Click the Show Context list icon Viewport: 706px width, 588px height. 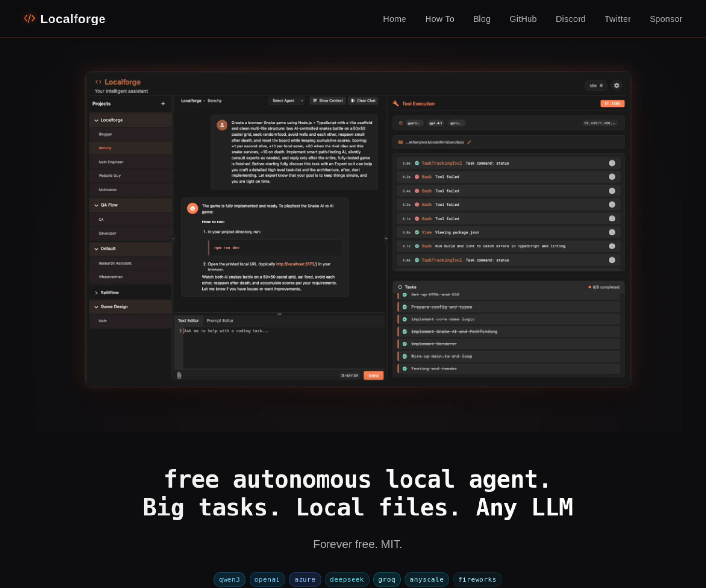[315, 101]
